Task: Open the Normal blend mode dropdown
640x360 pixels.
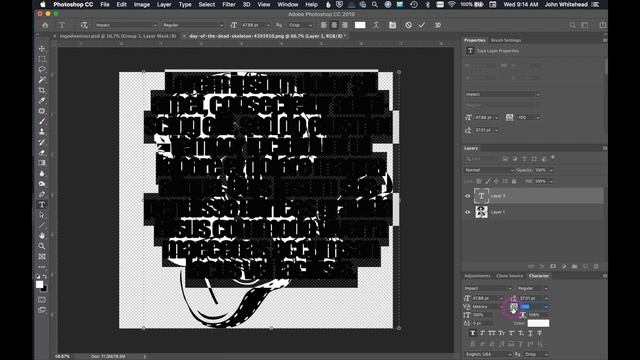Action: click(x=489, y=170)
